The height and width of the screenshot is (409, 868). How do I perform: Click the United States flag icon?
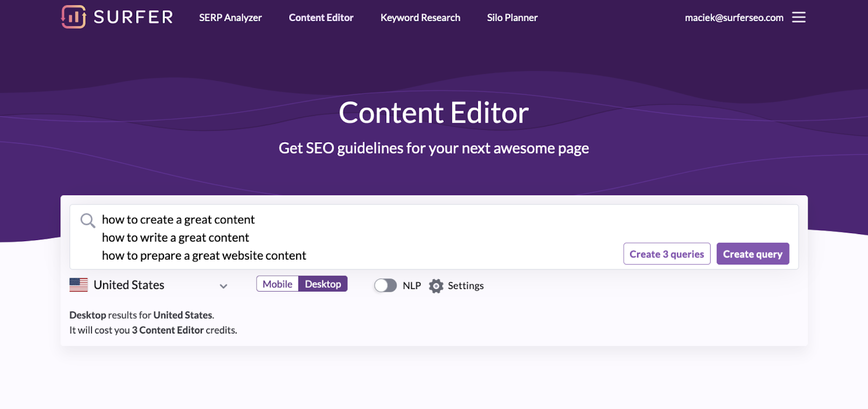pyautogui.click(x=79, y=285)
